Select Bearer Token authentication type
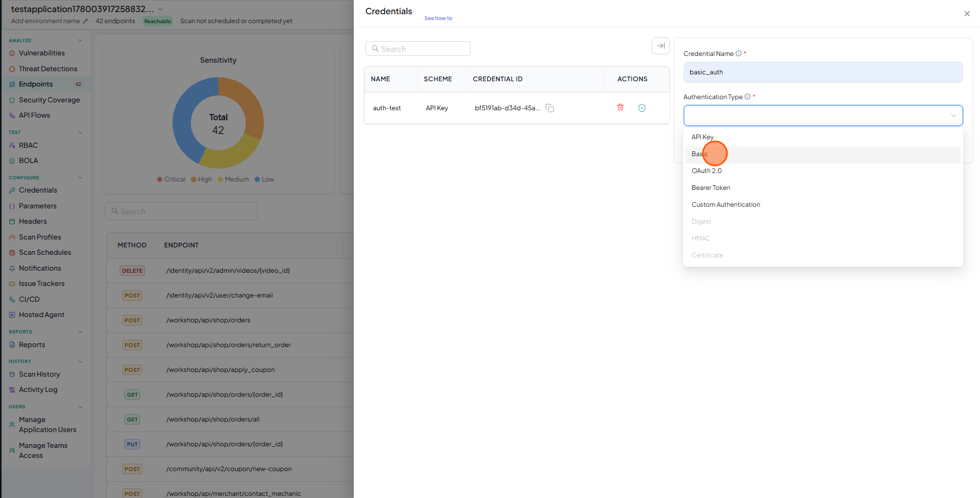Image resolution: width=980 pixels, height=498 pixels. tap(823, 188)
